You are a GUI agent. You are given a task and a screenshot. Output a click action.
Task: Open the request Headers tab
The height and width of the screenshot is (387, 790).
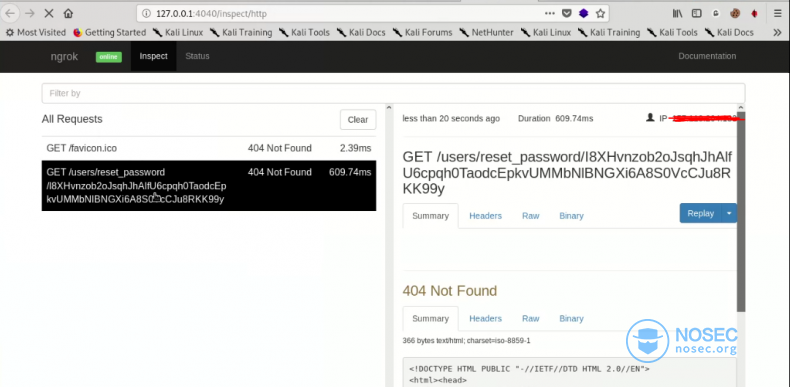tap(485, 216)
